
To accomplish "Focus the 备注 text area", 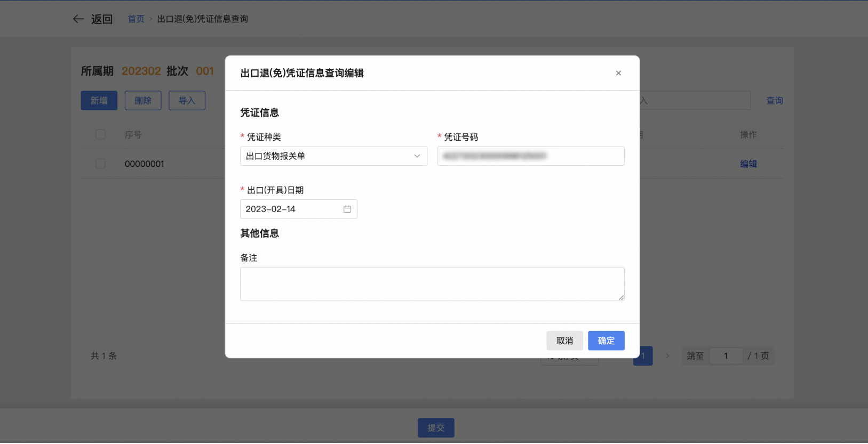I will [432, 284].
